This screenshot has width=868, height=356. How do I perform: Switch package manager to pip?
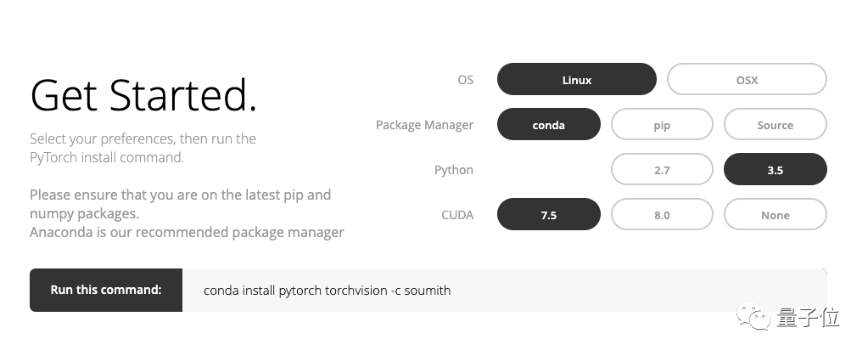(x=662, y=125)
